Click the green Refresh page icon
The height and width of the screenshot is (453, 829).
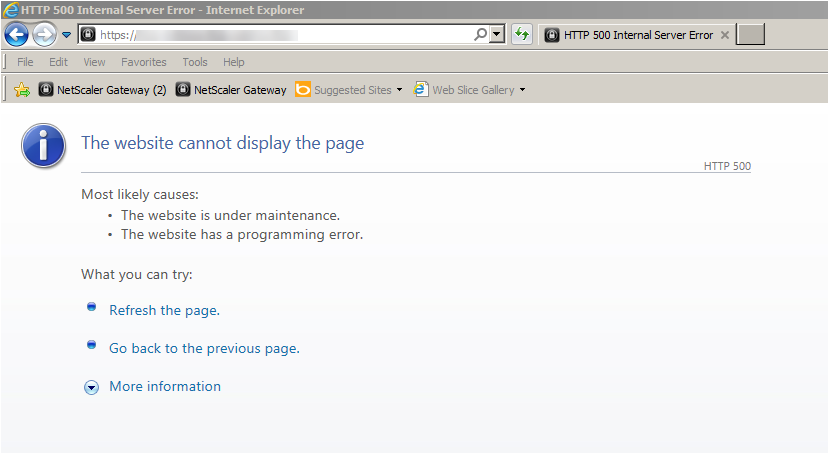521,34
